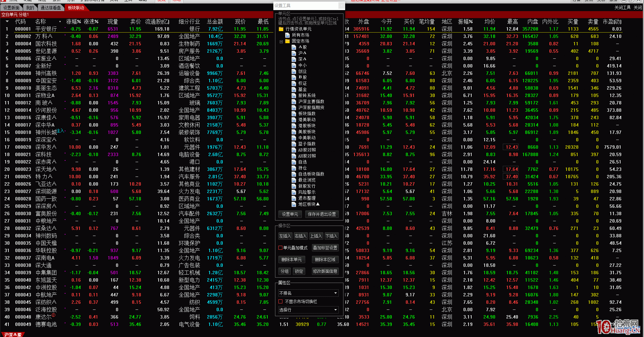Screen dimensions: 644x337
Task: Select the 沪深主要指数 node icon
Action: pos(294,102)
